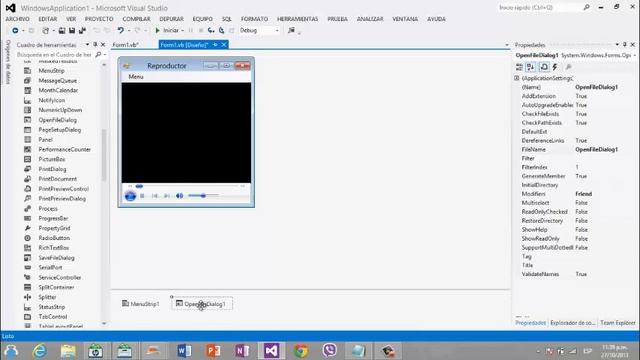The width and height of the screenshot is (640, 360).
Task: Open the Iniciar button dropdown arrow
Action: pyautogui.click(x=182, y=31)
